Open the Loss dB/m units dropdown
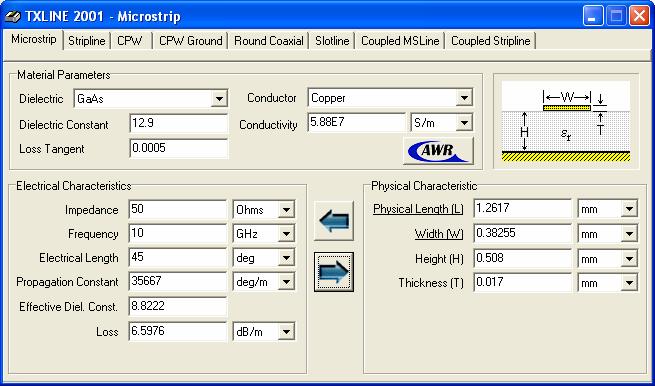This screenshot has height=386, width=655. click(286, 332)
